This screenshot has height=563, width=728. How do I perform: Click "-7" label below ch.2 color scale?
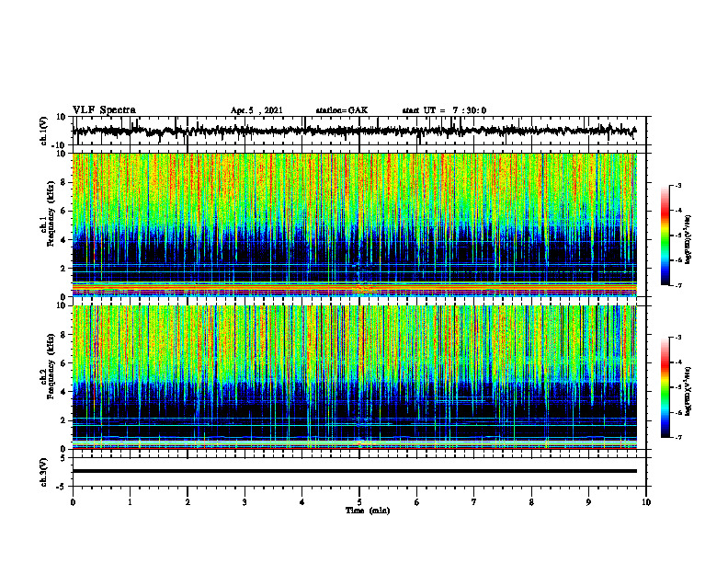[x=677, y=437]
